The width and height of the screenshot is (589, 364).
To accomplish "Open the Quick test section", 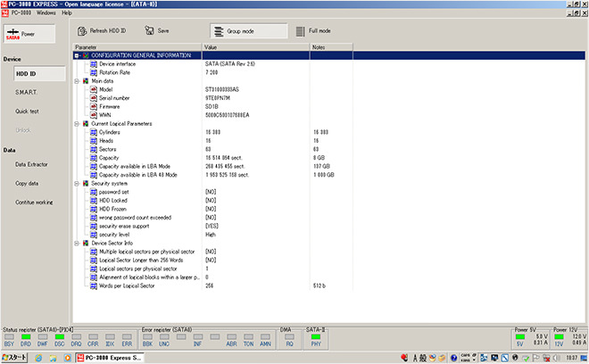I will click(27, 112).
